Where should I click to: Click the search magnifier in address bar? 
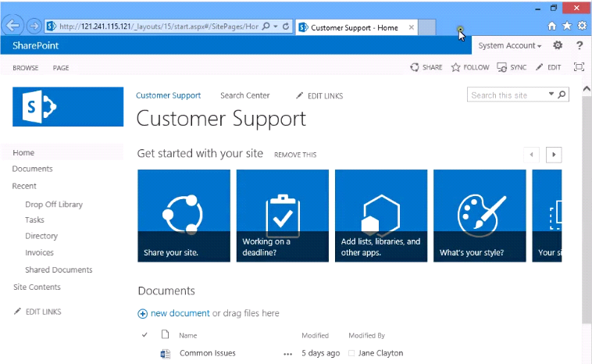(x=266, y=26)
